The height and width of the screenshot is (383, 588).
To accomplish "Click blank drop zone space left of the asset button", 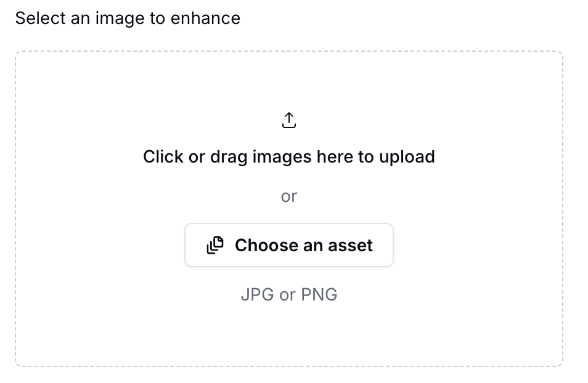I will pyautogui.click(x=99, y=245).
